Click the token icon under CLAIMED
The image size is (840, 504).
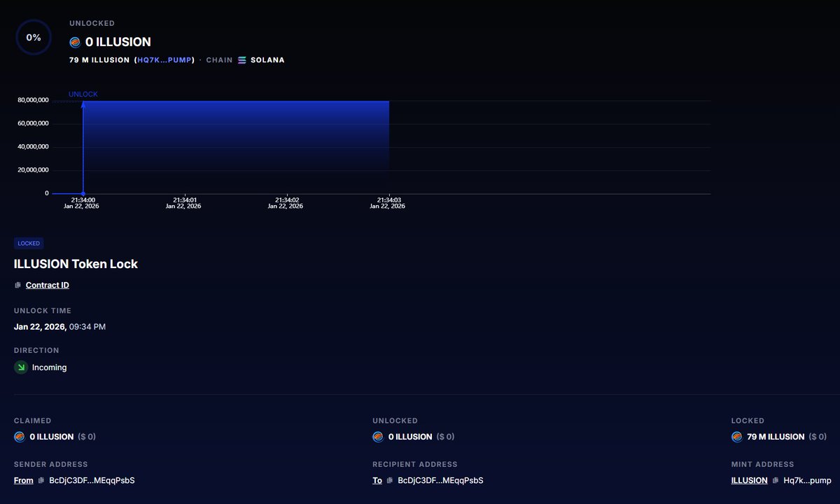pyautogui.click(x=20, y=437)
